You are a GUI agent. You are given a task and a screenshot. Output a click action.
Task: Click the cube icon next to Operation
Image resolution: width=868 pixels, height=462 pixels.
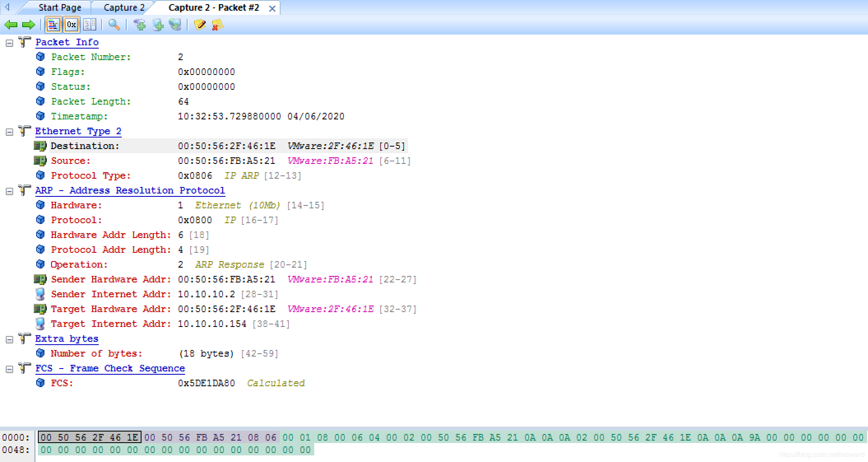[40, 264]
